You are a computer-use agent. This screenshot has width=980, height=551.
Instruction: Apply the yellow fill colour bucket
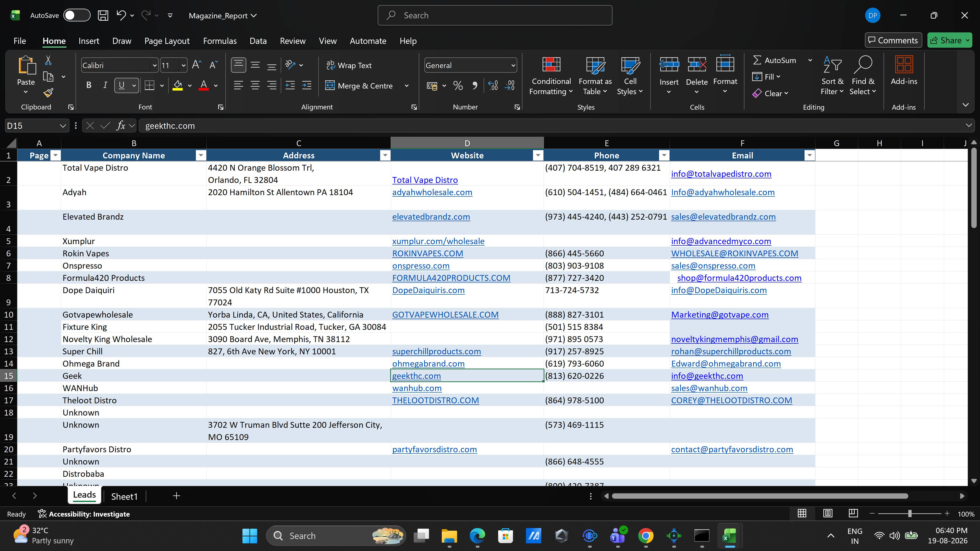(177, 85)
